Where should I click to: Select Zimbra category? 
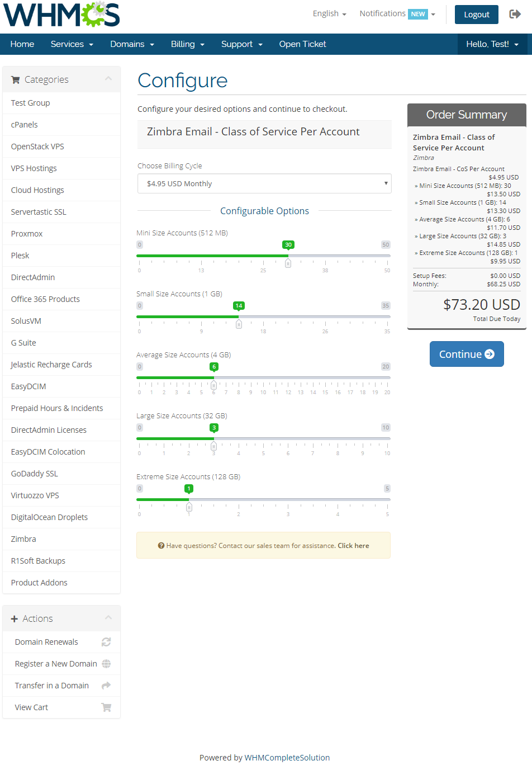(x=61, y=539)
